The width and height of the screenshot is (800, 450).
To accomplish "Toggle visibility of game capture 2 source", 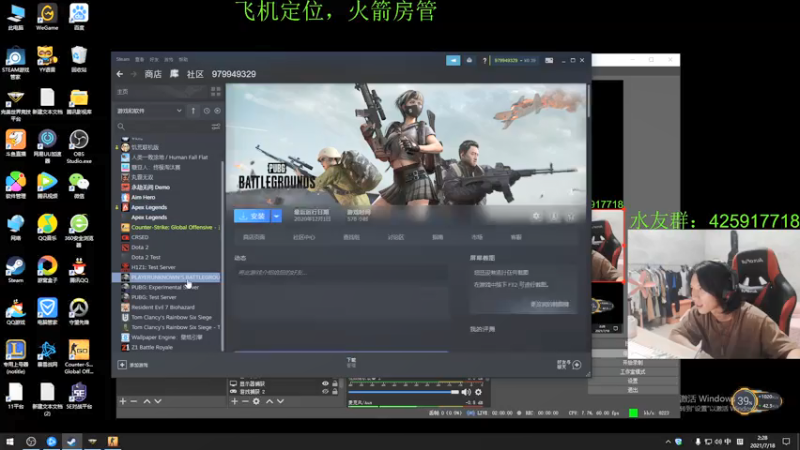I will (x=325, y=392).
